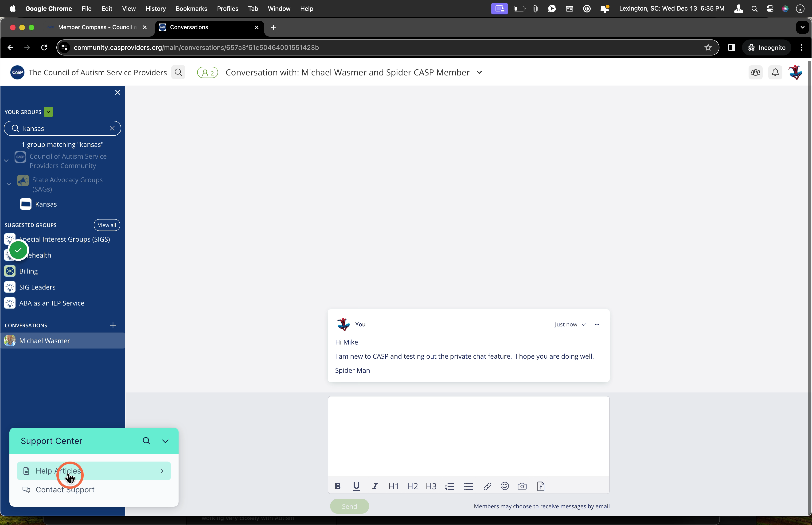The height and width of the screenshot is (525, 812).
Task: Clear the kansas group search
Action: click(x=112, y=128)
